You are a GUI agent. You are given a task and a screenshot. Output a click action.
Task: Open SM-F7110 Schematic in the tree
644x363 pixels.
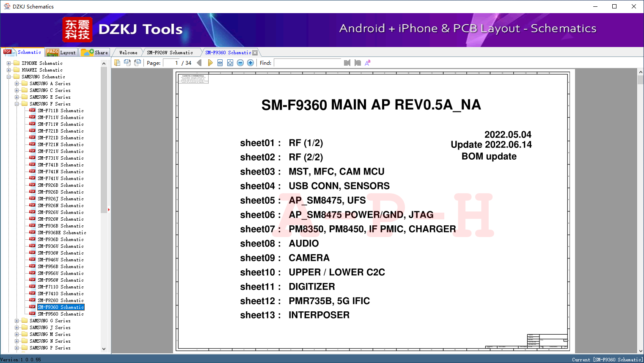point(61,287)
